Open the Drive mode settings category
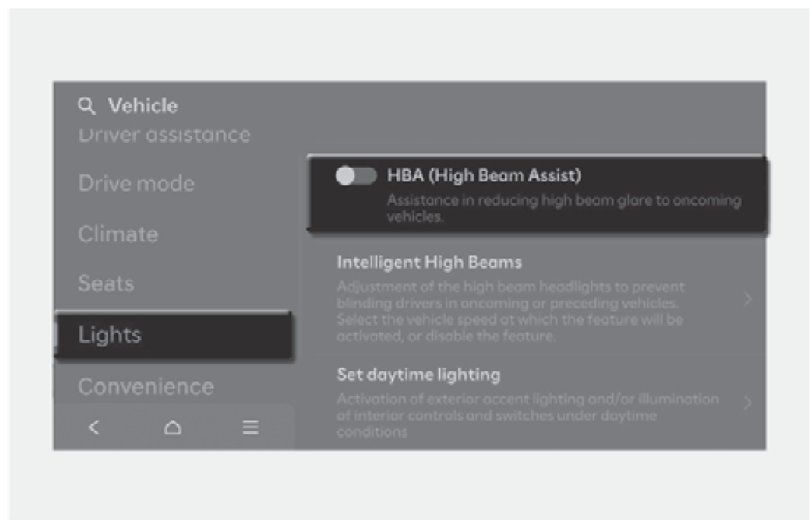 click(136, 183)
